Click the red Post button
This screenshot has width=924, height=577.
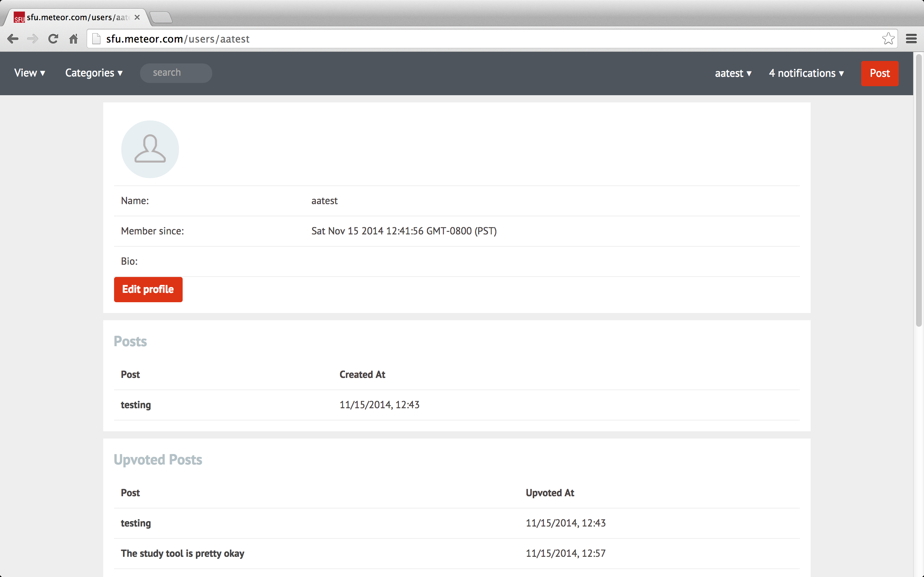(879, 73)
